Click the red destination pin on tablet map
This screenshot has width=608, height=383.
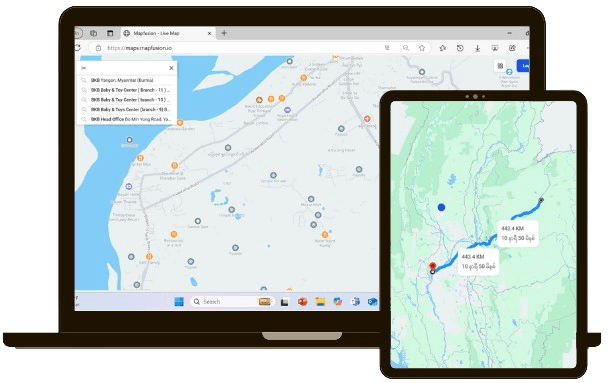pyautogui.click(x=432, y=266)
